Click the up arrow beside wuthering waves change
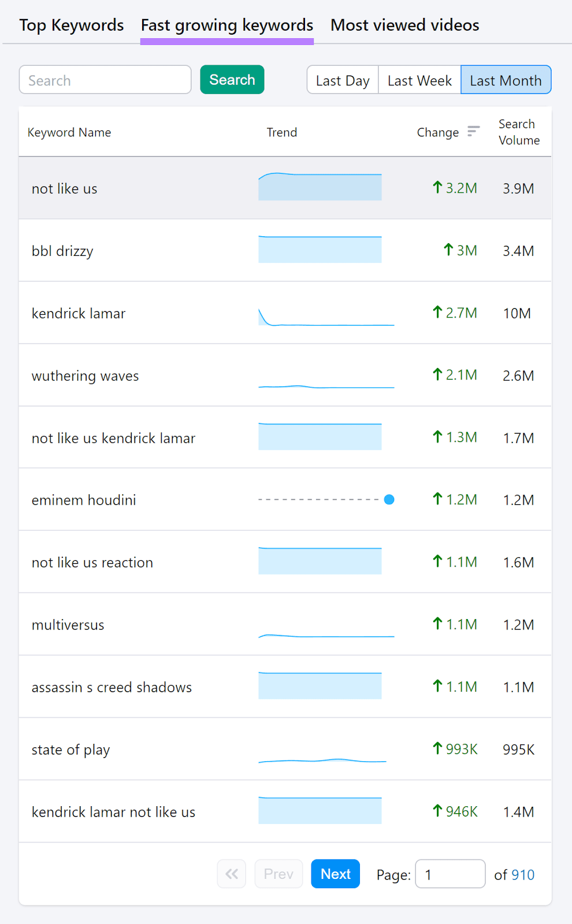The height and width of the screenshot is (924, 572). [438, 374]
